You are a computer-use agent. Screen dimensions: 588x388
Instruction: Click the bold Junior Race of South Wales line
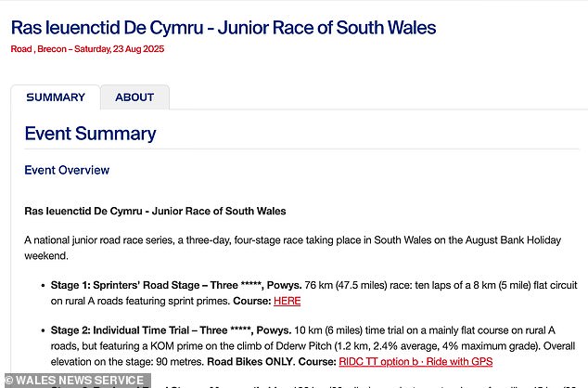(x=155, y=211)
